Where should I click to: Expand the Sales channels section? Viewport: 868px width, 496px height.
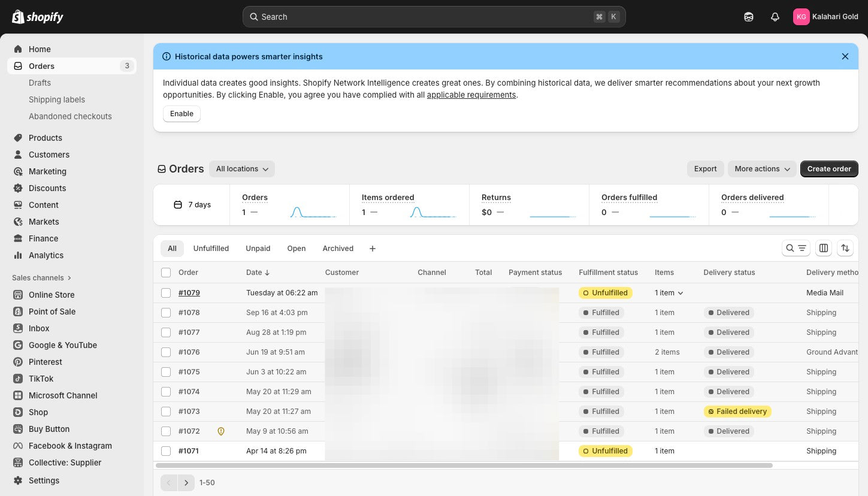[41, 278]
